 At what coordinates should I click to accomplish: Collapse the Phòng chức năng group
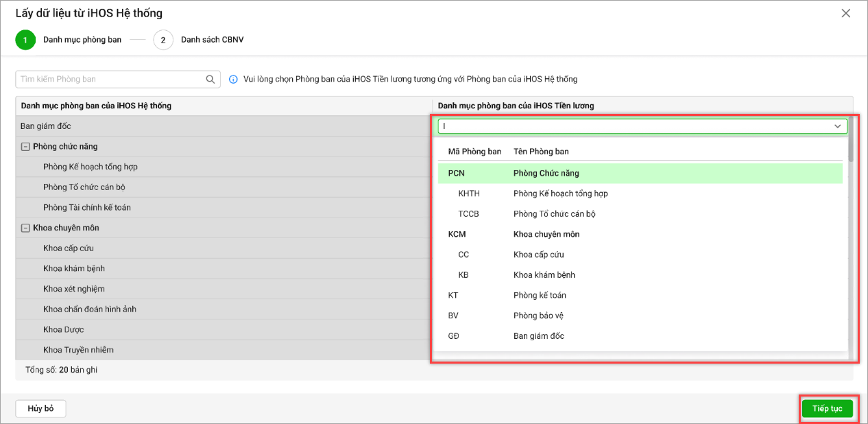tap(25, 147)
